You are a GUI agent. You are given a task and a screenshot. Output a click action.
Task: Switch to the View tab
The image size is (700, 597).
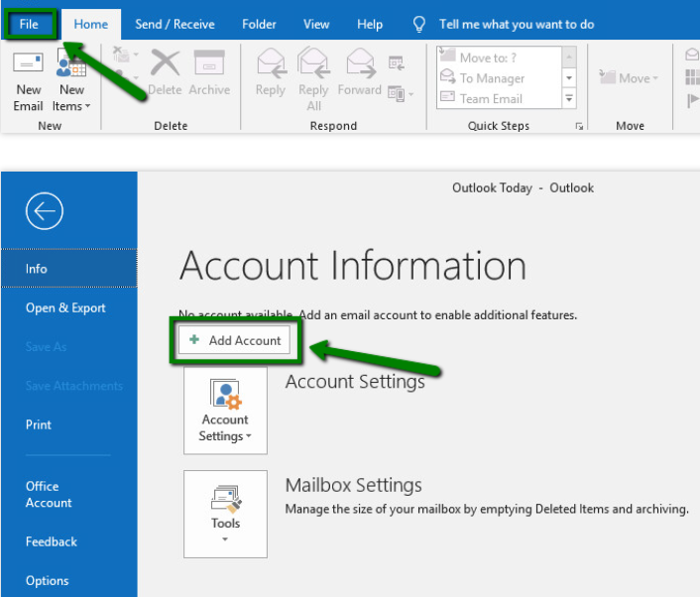click(x=316, y=24)
